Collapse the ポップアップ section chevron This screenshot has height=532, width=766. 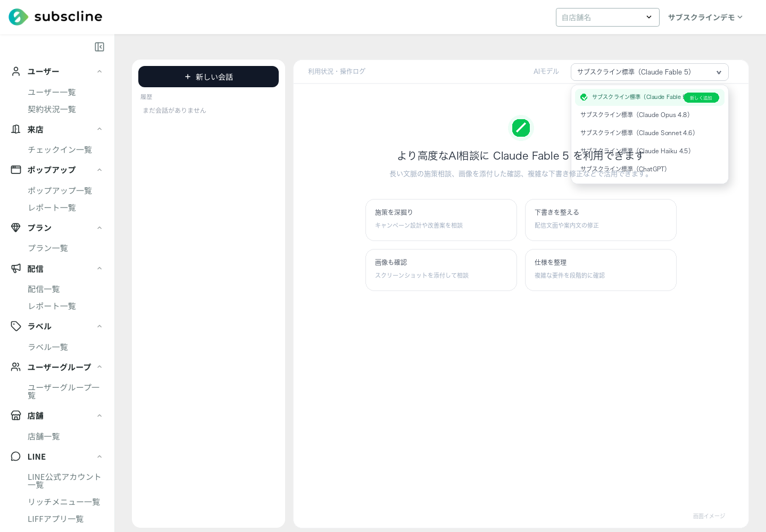99,170
